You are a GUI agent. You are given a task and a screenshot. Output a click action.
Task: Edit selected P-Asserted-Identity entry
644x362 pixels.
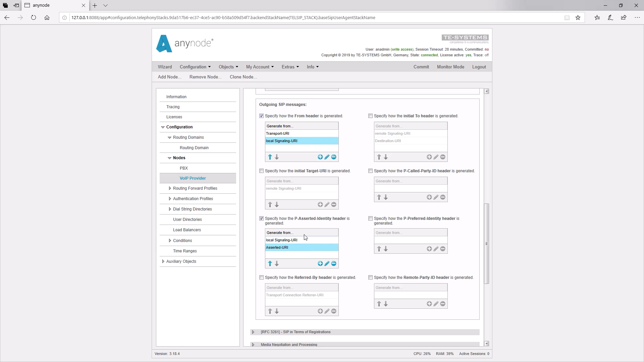[327, 263]
